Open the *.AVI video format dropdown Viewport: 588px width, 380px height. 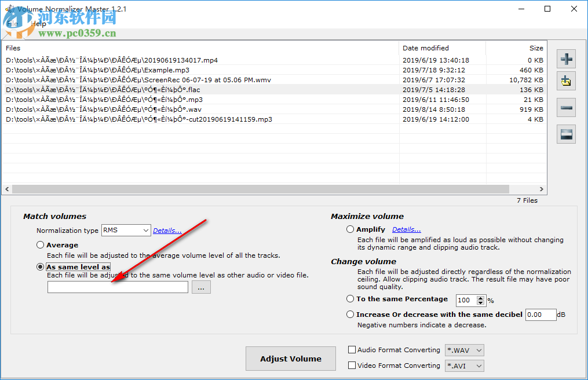[464, 366]
